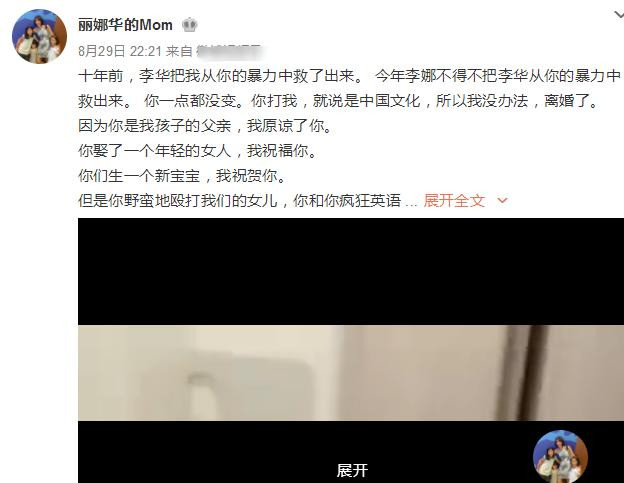Click the circular avatar overlay on the video

(x=560, y=456)
